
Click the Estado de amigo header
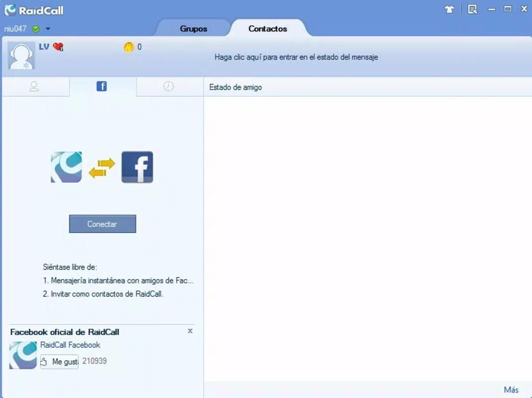pyautogui.click(x=236, y=87)
